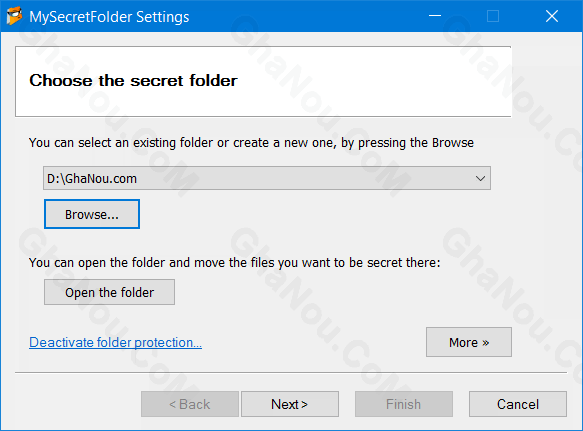
Task: Click the MySecretFolder Settings title text
Action: pyautogui.click(x=109, y=17)
